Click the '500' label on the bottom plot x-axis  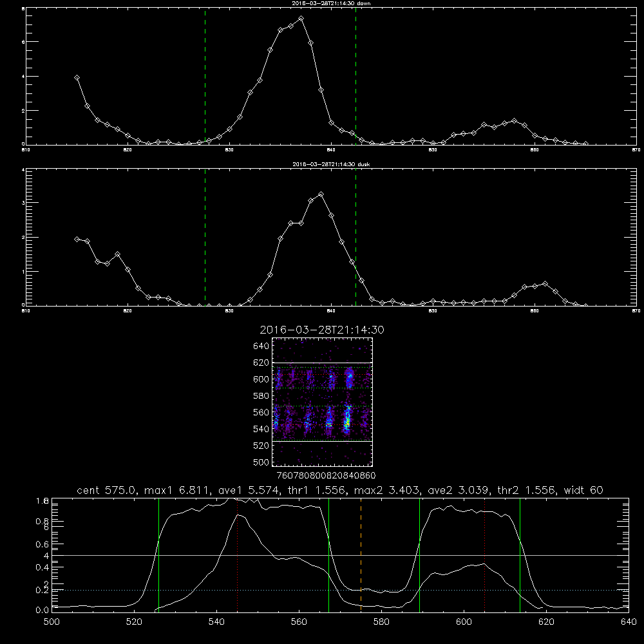52,621
